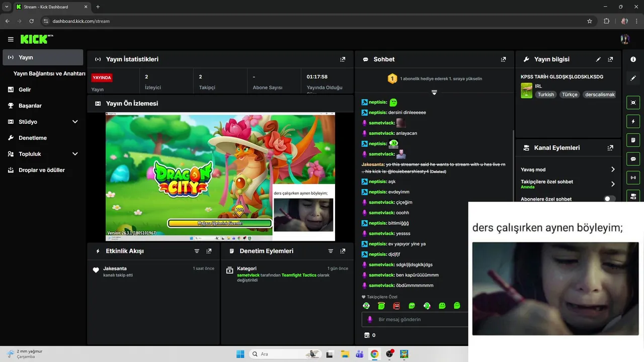
Task: Open a new browser tab
Action: pyautogui.click(x=98, y=7)
